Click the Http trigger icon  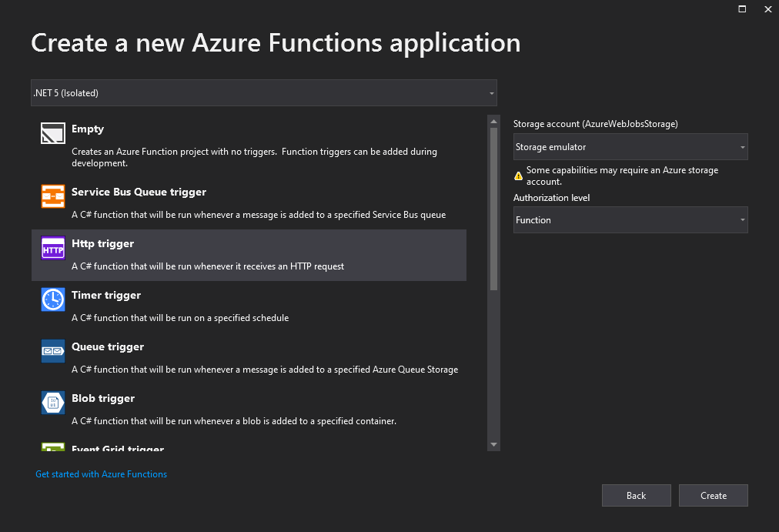tap(52, 248)
